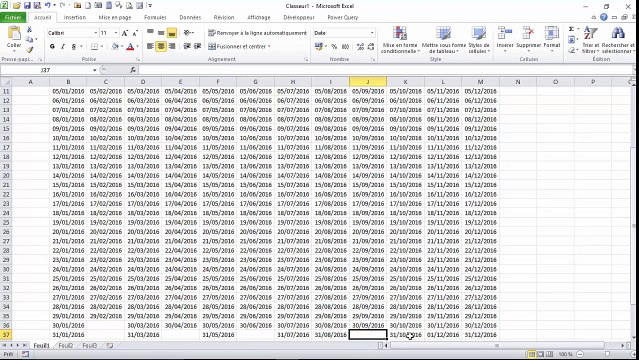Open the font size 11 dropdown

[x=116, y=33]
